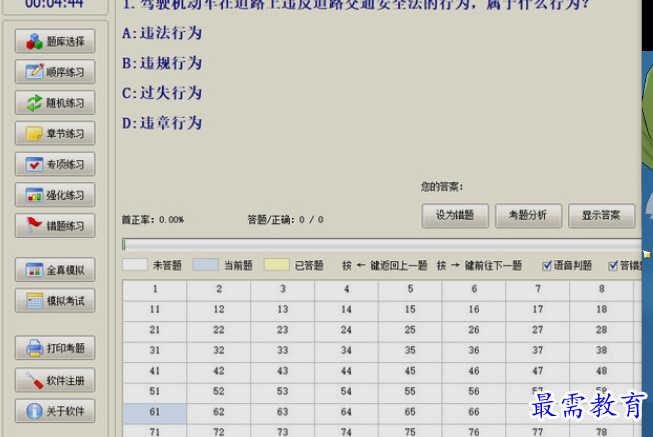Jump to question 75 cell
The image size is (653, 437).
410,431
